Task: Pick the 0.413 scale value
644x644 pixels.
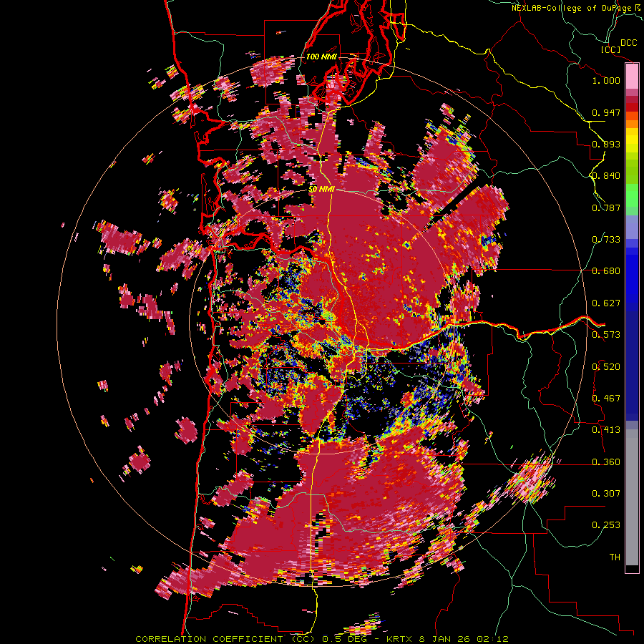Action: 606,430
